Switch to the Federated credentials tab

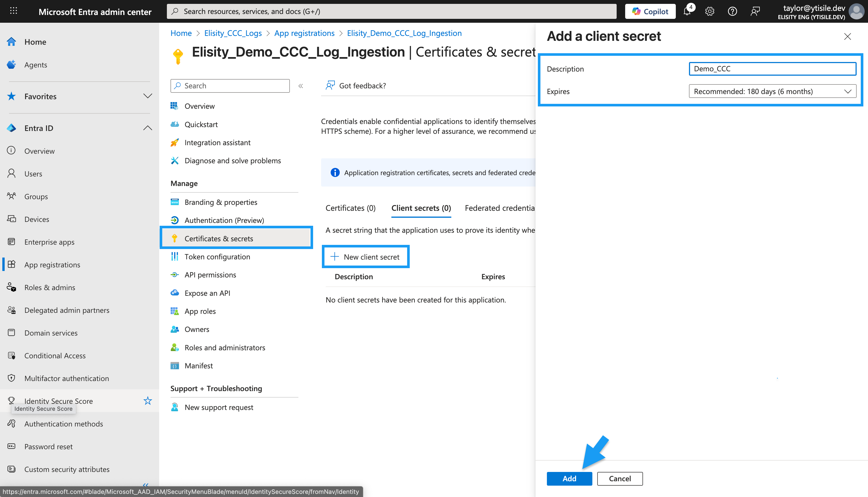click(x=500, y=208)
